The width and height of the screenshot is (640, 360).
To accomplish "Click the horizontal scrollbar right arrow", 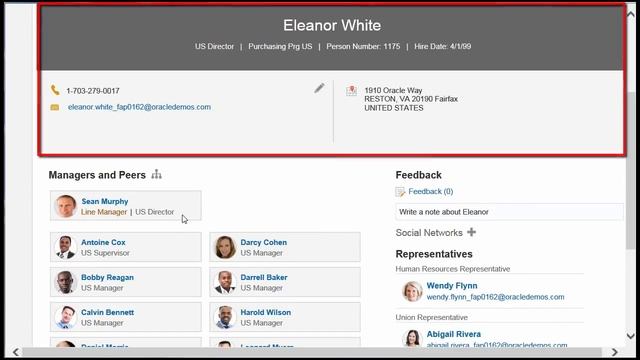I will click(615, 352).
